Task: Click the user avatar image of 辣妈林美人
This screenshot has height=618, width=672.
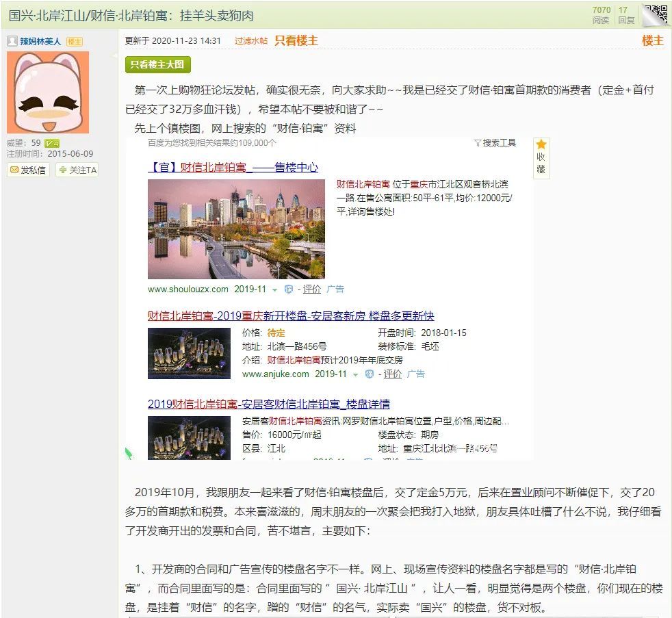Action: (48, 92)
